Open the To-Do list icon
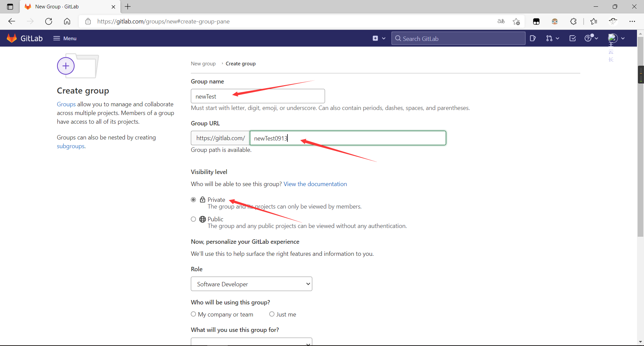Image resolution: width=644 pixels, height=346 pixels. pyautogui.click(x=573, y=38)
